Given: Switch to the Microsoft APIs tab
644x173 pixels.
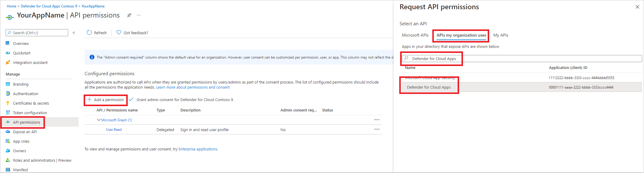Looking at the screenshot, I should coord(415,35).
